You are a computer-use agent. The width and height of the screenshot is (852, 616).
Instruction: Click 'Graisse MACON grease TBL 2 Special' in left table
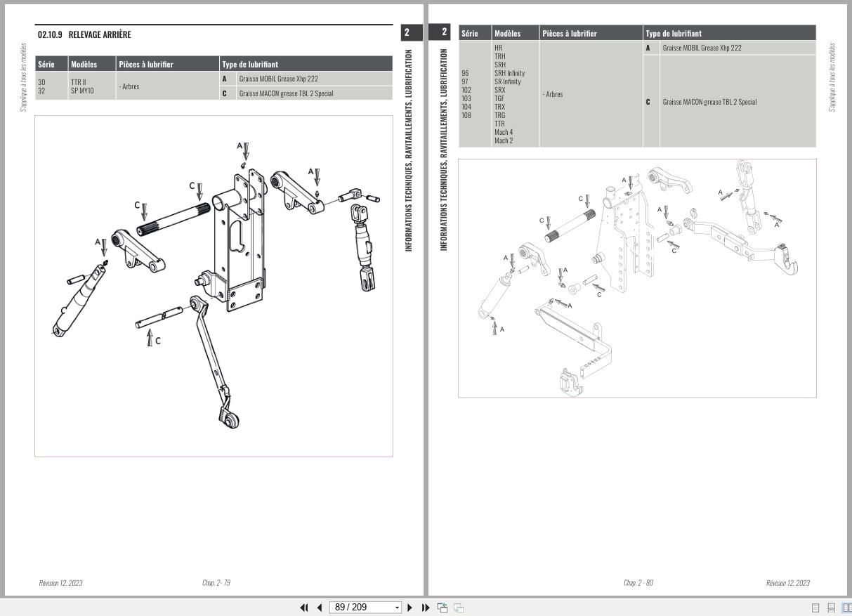(286, 93)
